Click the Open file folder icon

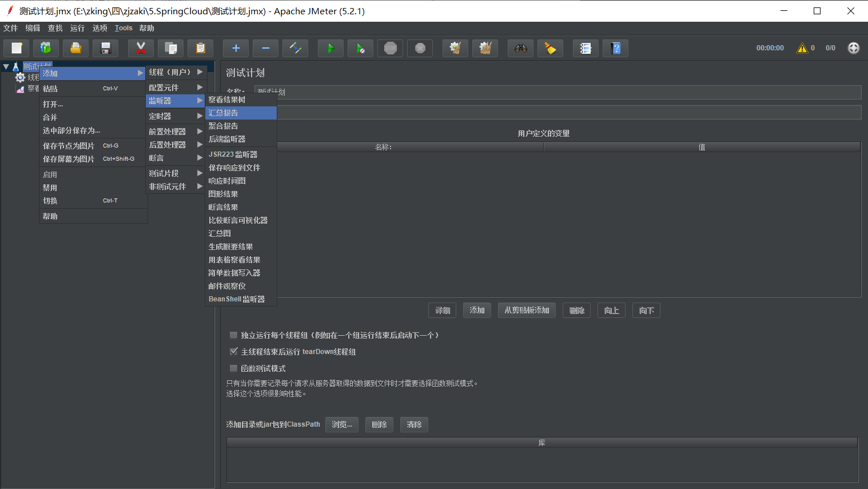click(x=75, y=48)
